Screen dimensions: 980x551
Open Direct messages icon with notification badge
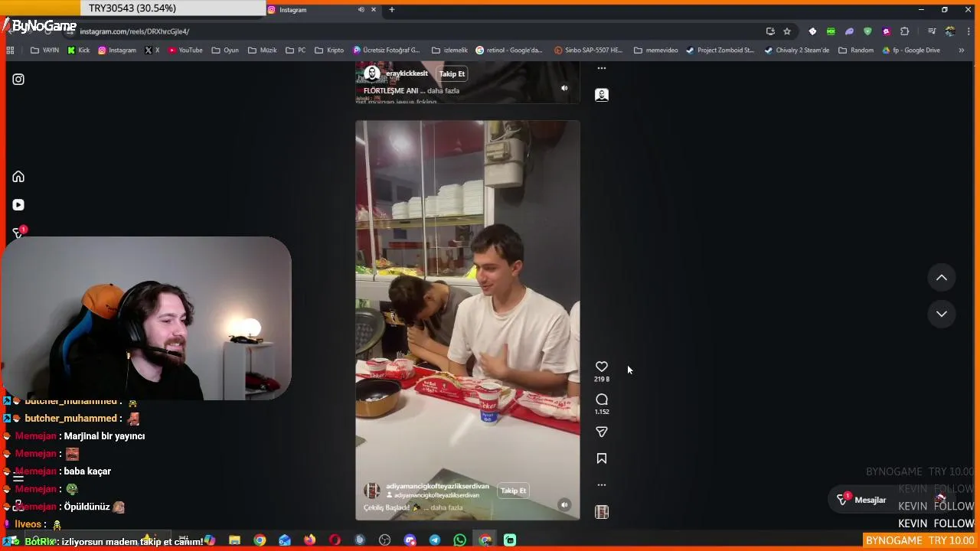18,233
